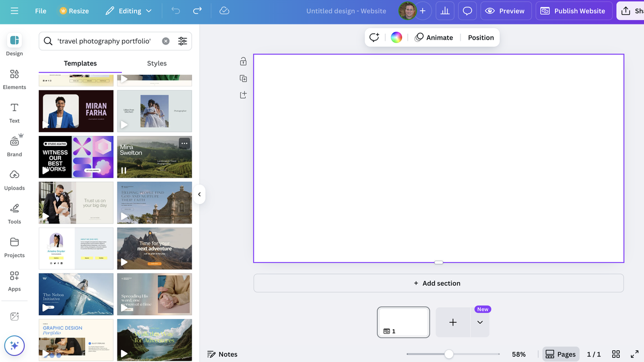Open the Design panel in sidebar
The width and height of the screenshot is (644, 362).
[x=14, y=45]
